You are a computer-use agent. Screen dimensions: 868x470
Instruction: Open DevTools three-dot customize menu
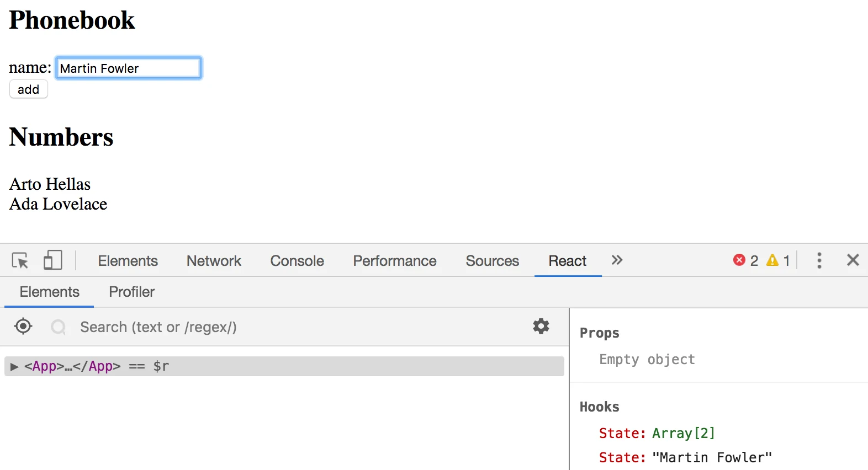click(x=819, y=260)
